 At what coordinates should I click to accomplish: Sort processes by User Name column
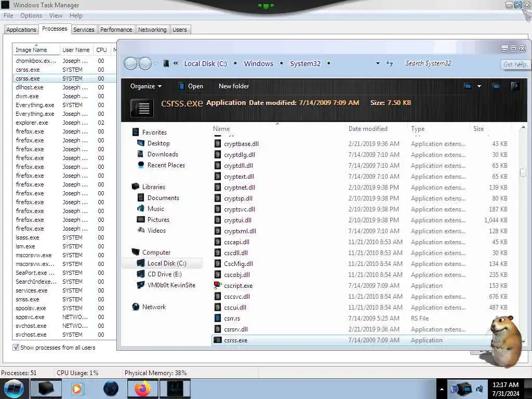tap(76, 49)
